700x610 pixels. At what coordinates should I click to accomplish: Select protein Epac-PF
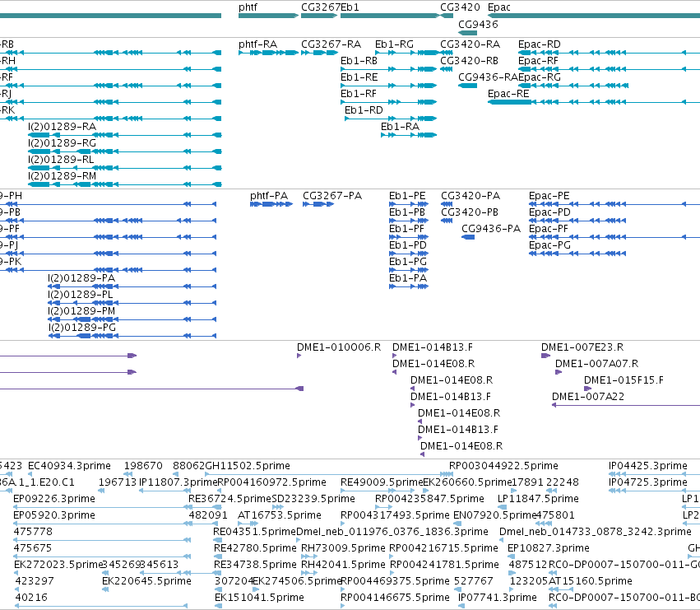(x=548, y=229)
